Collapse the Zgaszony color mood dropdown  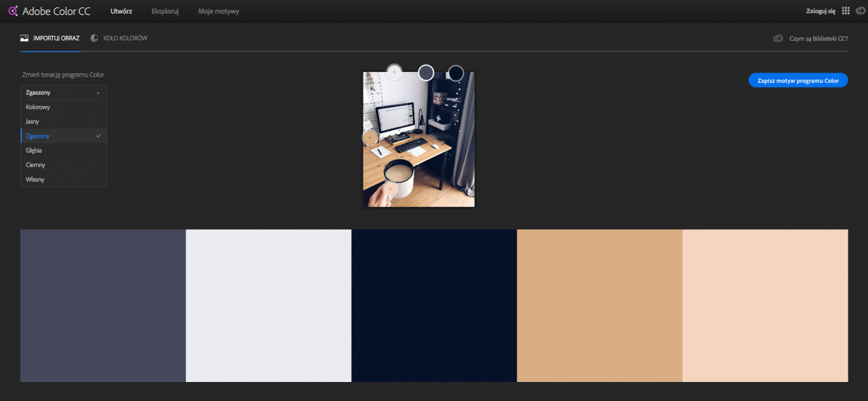[63, 92]
